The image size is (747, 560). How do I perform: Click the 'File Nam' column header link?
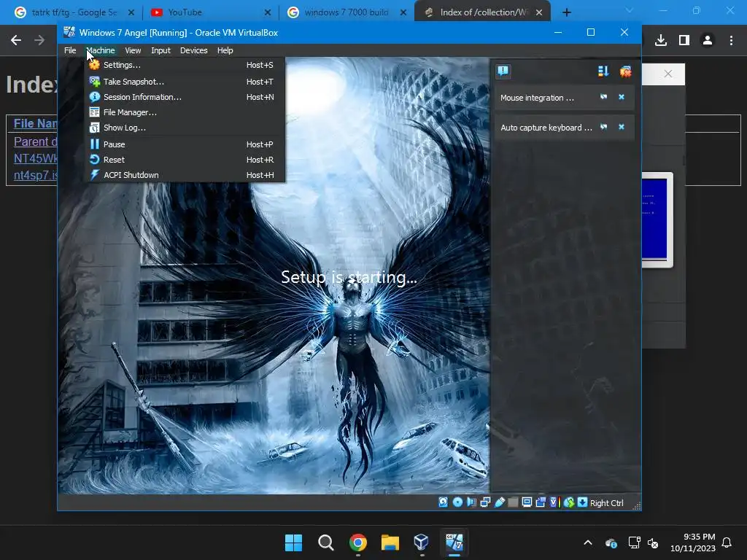tap(35, 123)
